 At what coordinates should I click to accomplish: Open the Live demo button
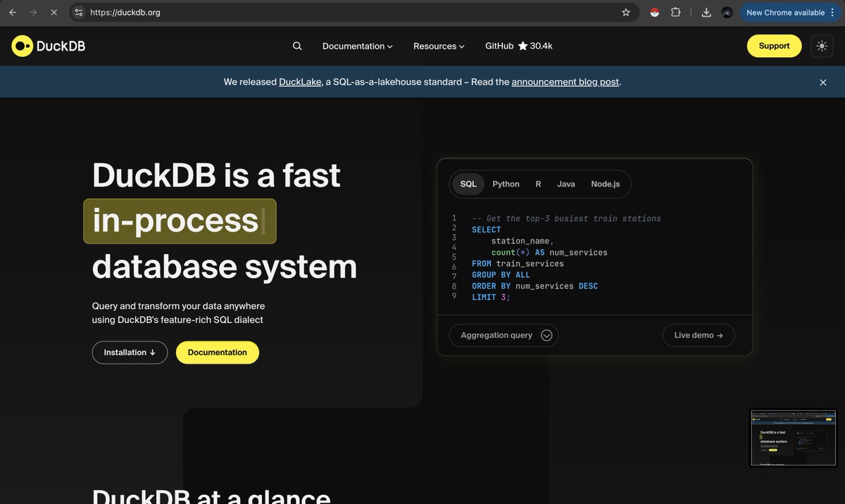click(x=699, y=335)
